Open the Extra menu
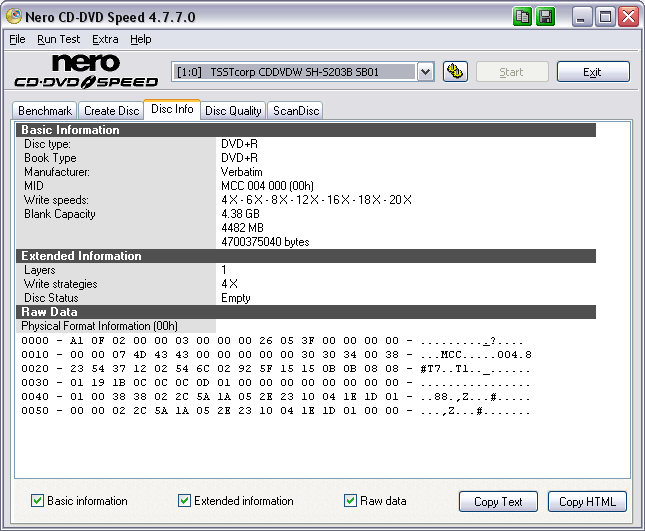The image size is (645, 531). coord(105,39)
